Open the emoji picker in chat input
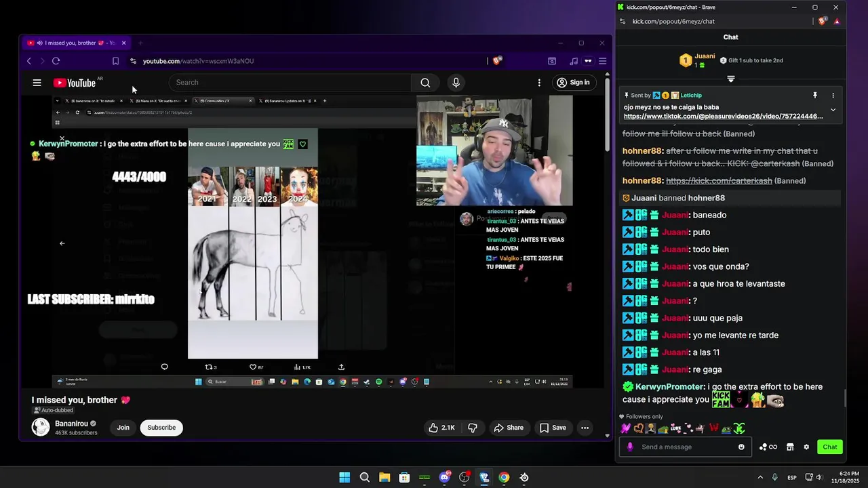Image resolution: width=868 pixels, height=488 pixels. 741,447
